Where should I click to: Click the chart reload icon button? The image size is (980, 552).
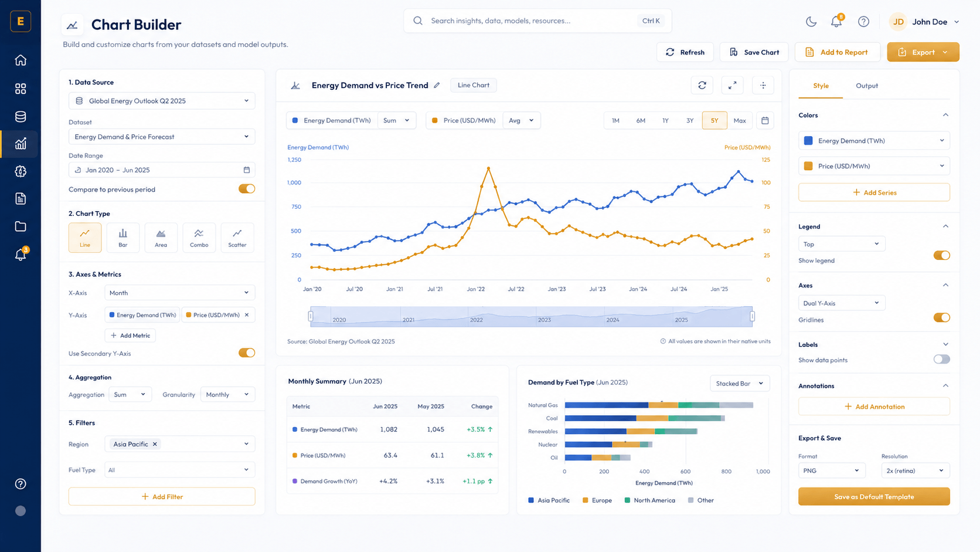point(702,86)
